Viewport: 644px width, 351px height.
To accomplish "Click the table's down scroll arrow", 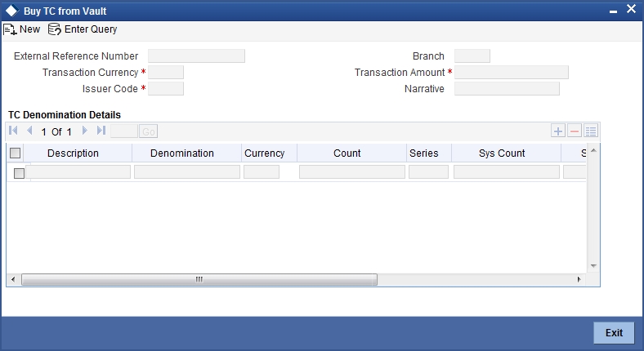I will [593, 266].
